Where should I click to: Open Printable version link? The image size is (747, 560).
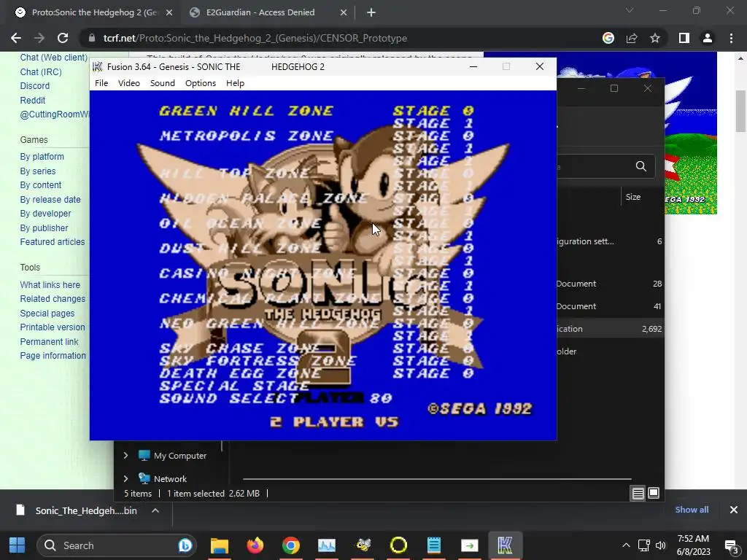(53, 327)
